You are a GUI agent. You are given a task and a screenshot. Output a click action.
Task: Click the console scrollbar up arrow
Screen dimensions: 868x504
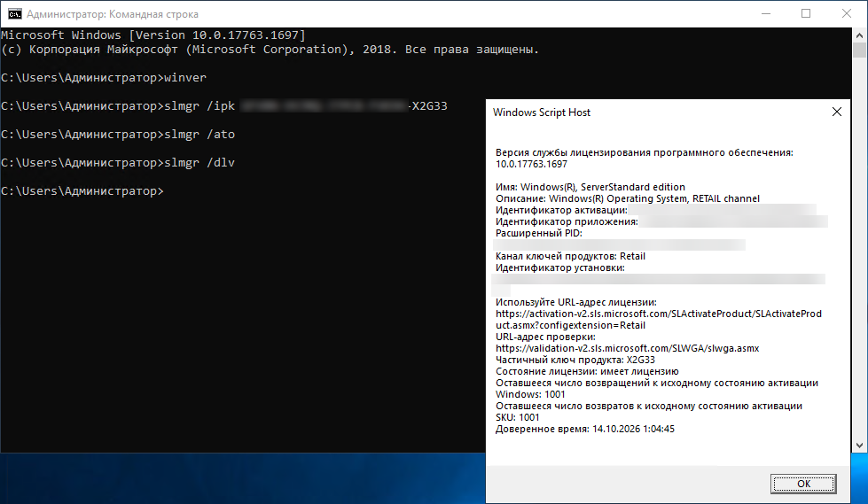tap(859, 35)
